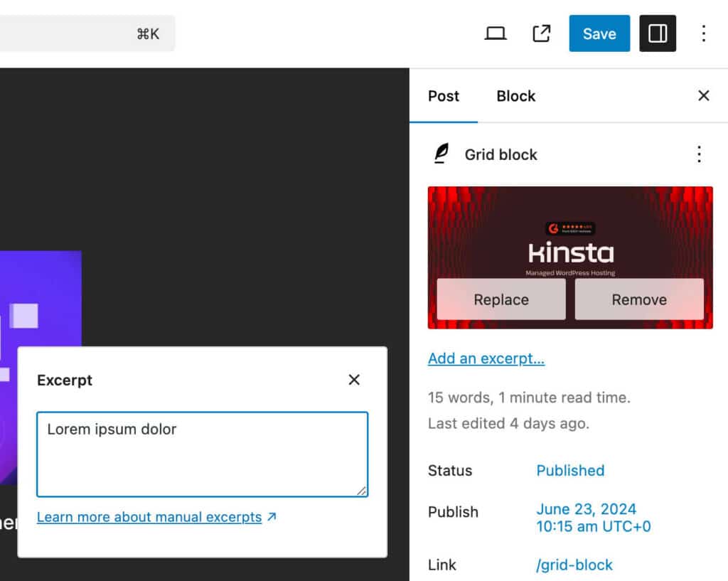Change the post Status from Published
Image resolution: width=728 pixels, height=581 pixels.
coord(570,470)
